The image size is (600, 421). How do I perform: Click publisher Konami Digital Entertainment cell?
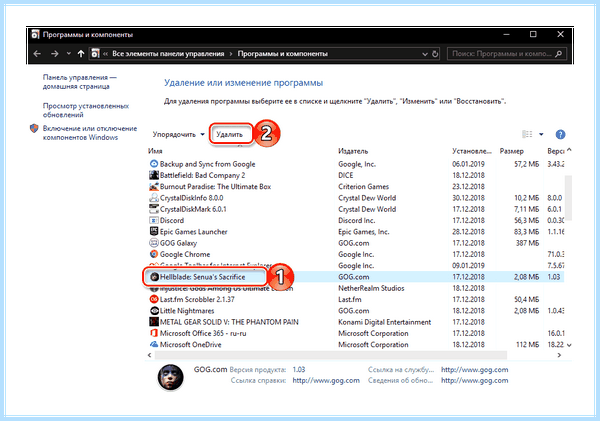[385, 322]
